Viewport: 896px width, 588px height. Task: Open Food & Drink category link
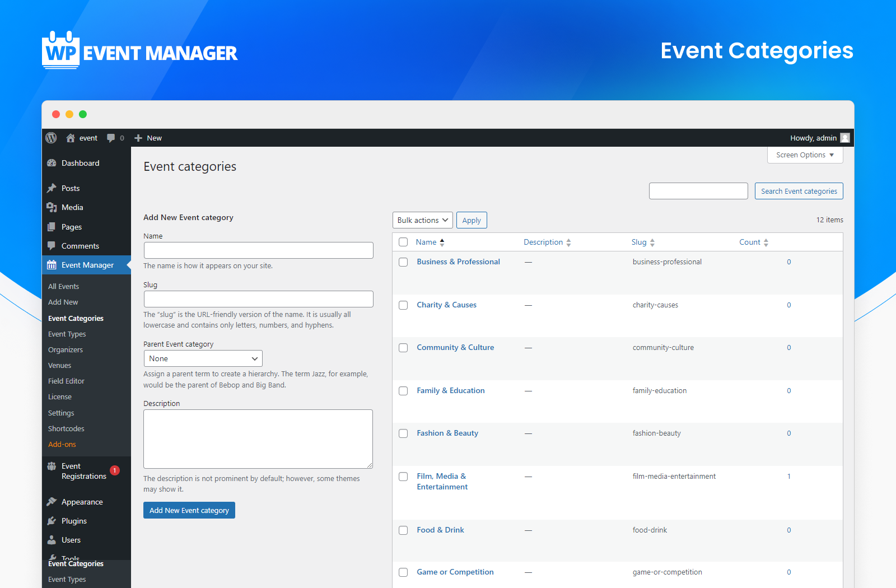click(440, 530)
